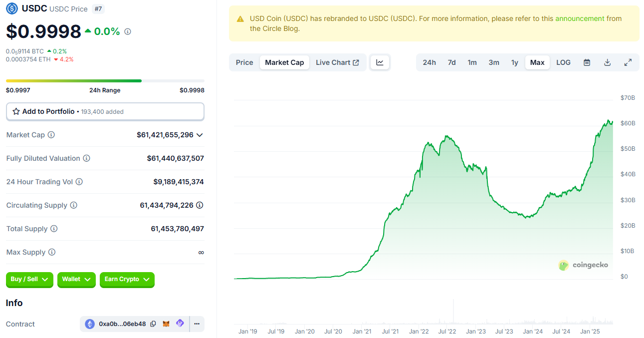
Task: Expand the chart to fullscreen
Action: pyautogui.click(x=628, y=62)
